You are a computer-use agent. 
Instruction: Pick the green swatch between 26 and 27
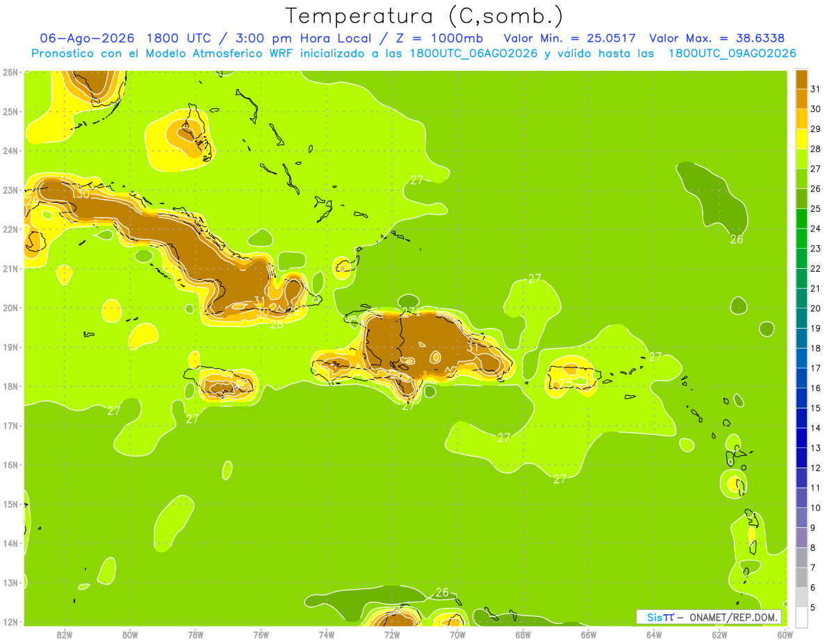click(801, 179)
